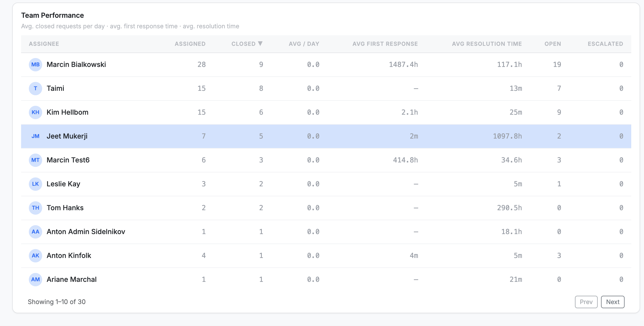Click the 1097.8h resolution time value
The image size is (644, 326).
507,136
